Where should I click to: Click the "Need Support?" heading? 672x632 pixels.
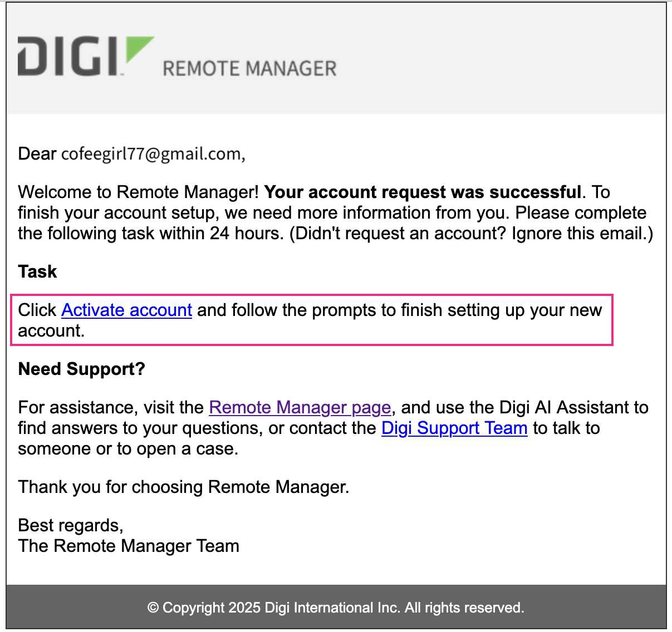[x=82, y=369]
